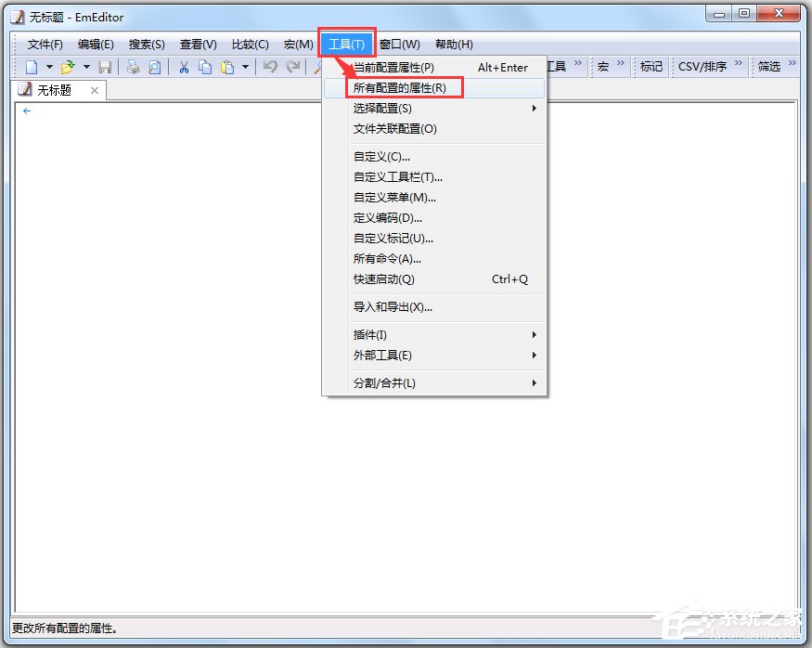
Task: Undo the last action via toolbar
Action: 269,67
